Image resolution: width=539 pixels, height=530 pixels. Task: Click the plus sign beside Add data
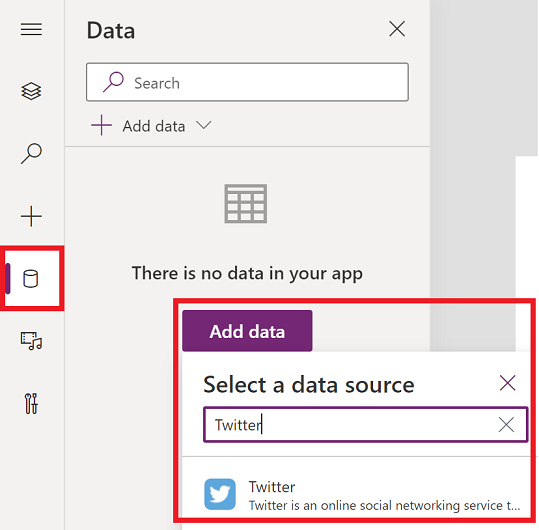coord(101,125)
